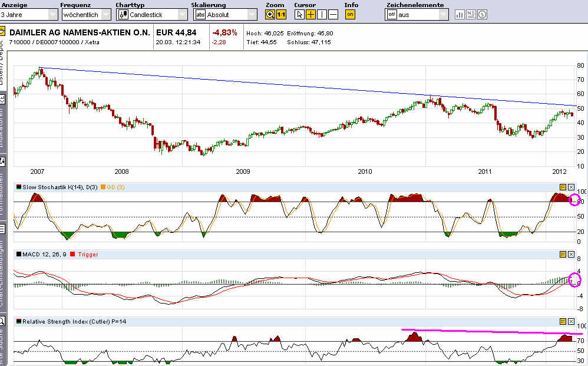Click the black MACD legend square

pos(18,254)
